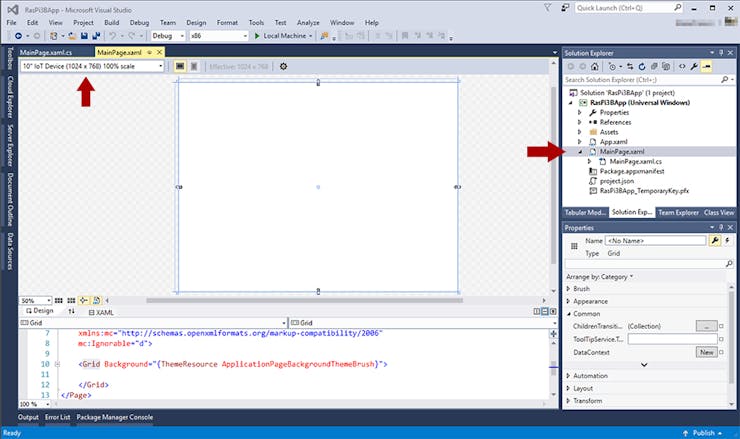
Task: Collapse the XAML pane with the rightmost split icon
Action: point(553,312)
